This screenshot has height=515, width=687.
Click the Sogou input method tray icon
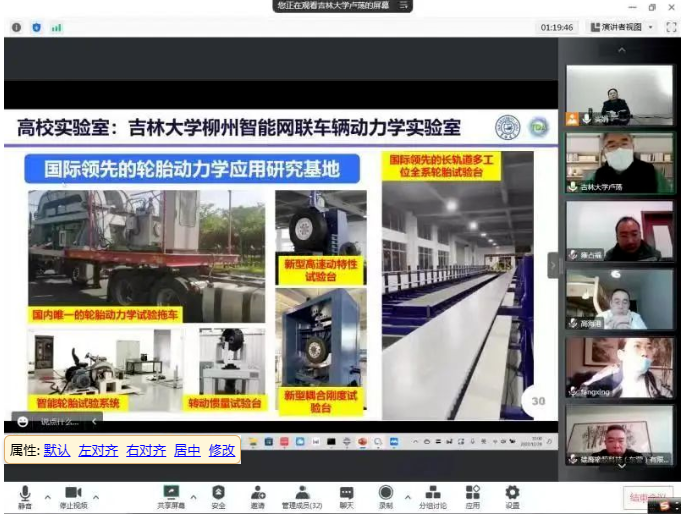click(x=665, y=506)
